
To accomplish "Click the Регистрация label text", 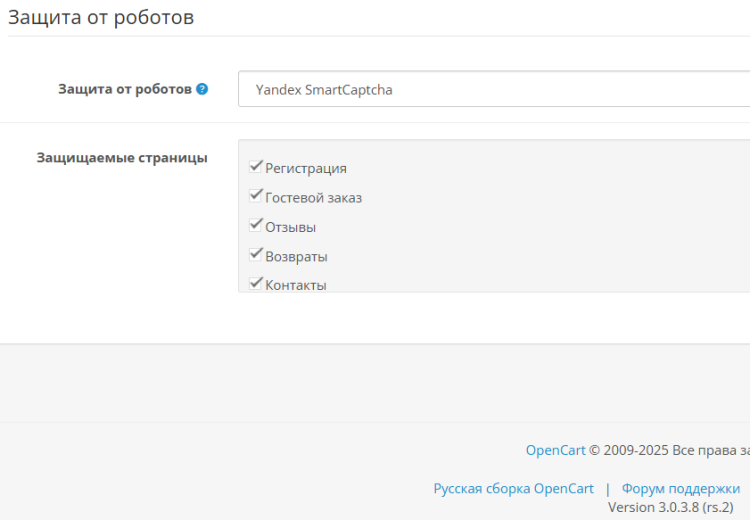I will pyautogui.click(x=306, y=168).
